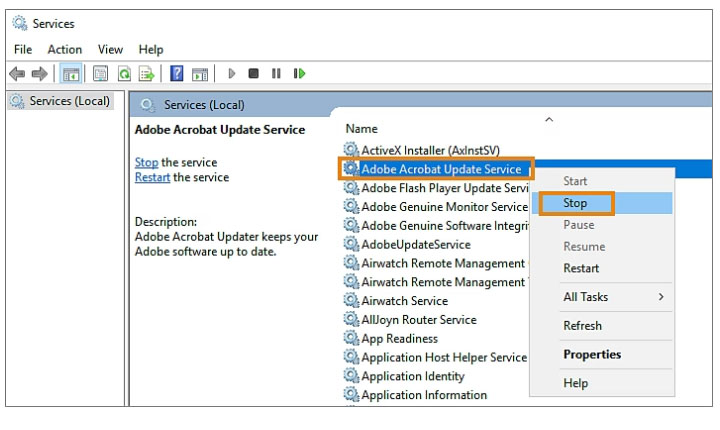Select the AllJoyn Router Service row
Screen dimensions: 720x430
click(x=419, y=320)
